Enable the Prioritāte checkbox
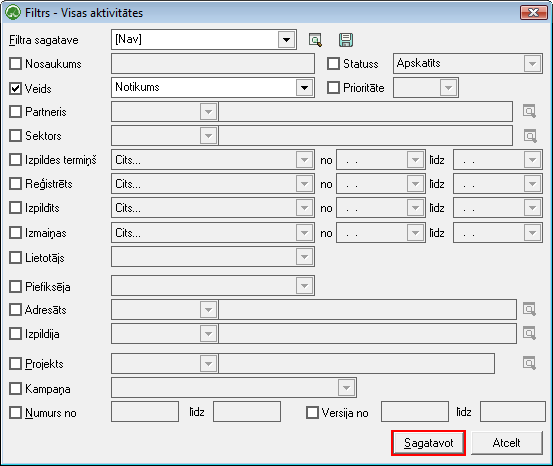Viewport: 553px width, 466px height. coord(333,88)
